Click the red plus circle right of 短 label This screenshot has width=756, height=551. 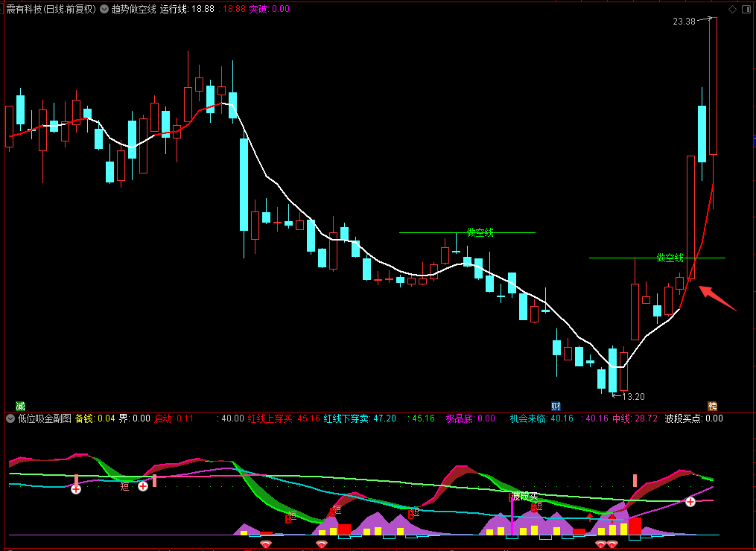coord(143,486)
